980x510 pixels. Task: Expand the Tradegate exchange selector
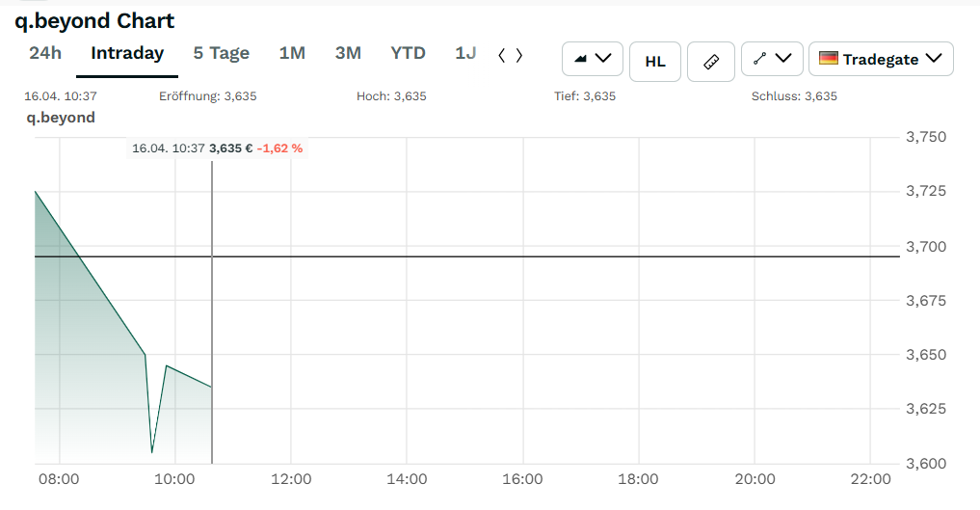tap(881, 59)
